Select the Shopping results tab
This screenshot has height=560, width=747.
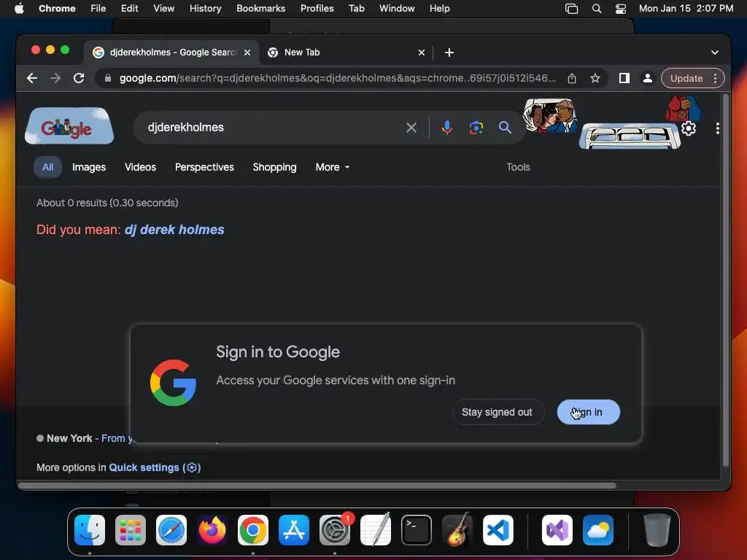click(x=274, y=167)
